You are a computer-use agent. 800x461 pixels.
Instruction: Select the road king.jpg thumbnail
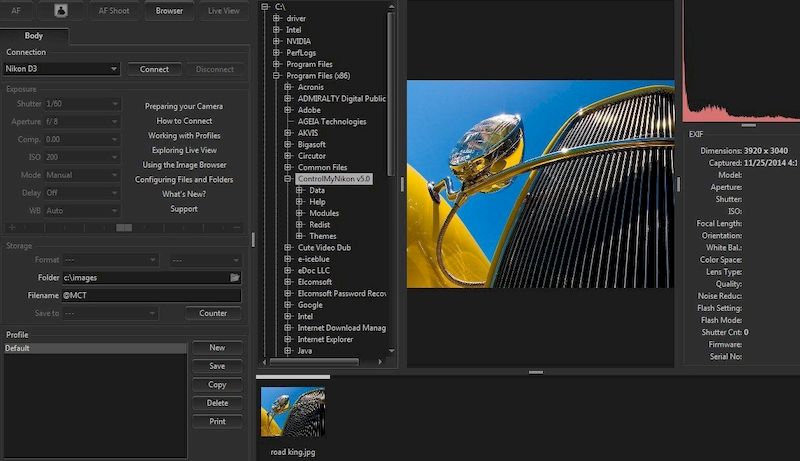(292, 412)
